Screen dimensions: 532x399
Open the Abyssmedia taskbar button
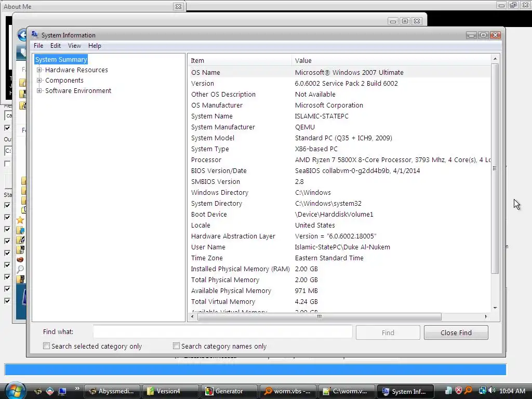click(x=112, y=391)
